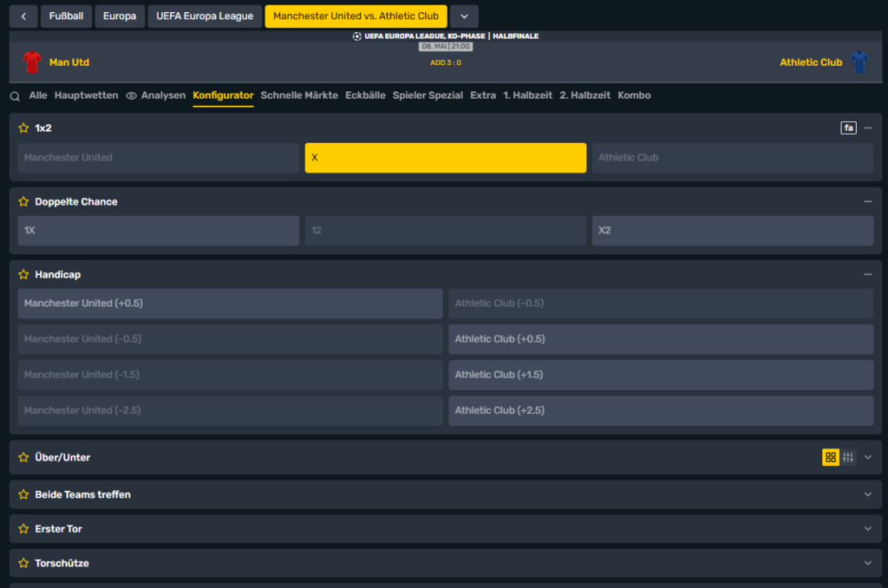Select Athletic Club (+1.5) handicap
This screenshot has width=888, height=588.
[x=661, y=375]
